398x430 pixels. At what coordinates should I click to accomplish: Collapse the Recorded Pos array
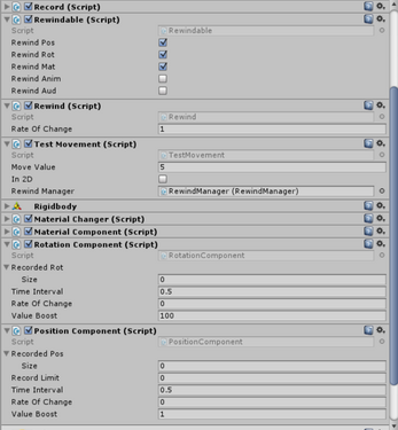click(6, 354)
